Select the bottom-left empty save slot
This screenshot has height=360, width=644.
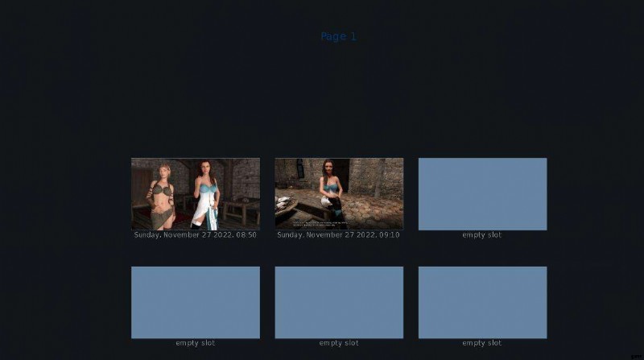(196, 302)
